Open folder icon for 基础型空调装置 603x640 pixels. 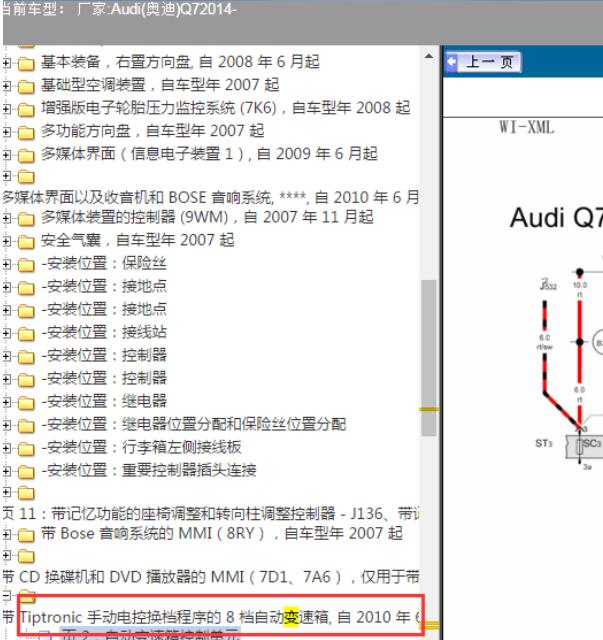(26, 86)
